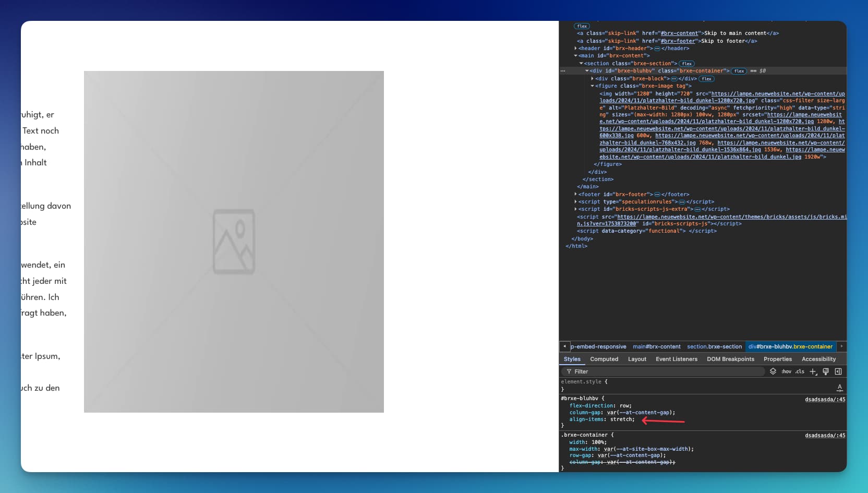
Task: Click the #brxe-bluhbv selector text
Action: click(580, 399)
